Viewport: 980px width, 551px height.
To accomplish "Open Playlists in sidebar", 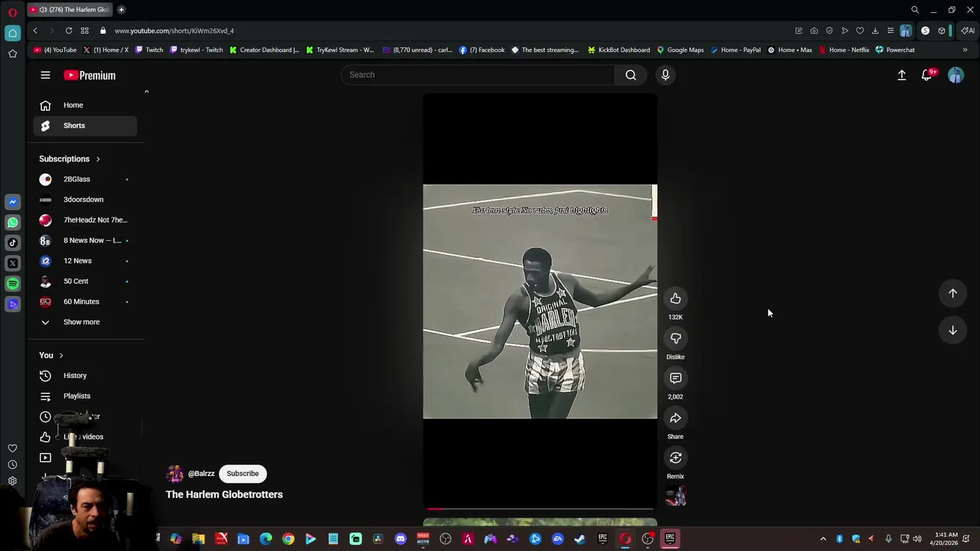I will click(x=85, y=396).
